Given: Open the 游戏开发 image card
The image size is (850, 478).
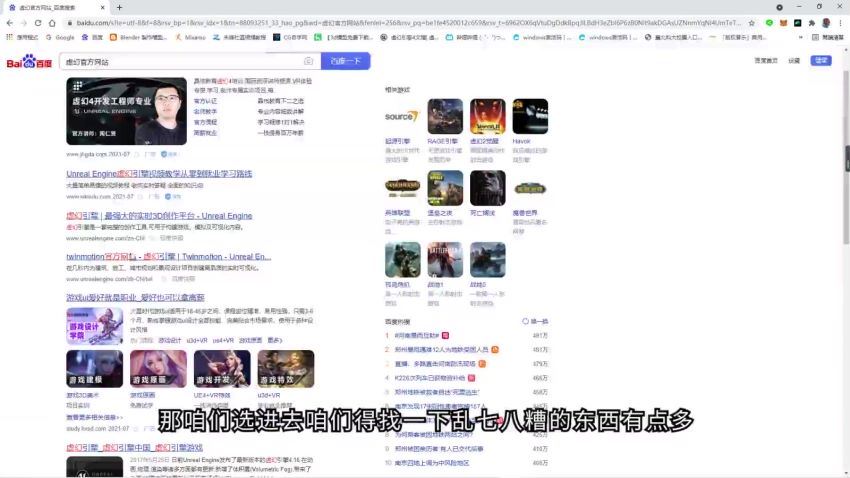Looking at the screenshot, I should 222,369.
